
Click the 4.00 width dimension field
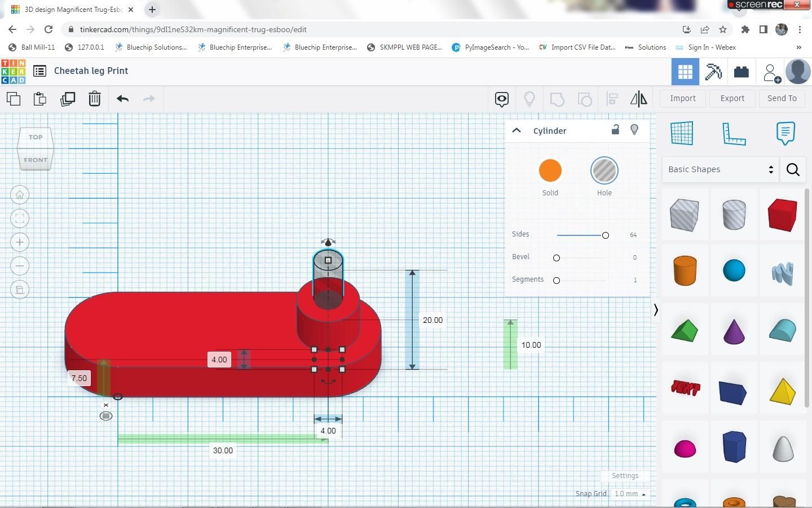click(328, 431)
